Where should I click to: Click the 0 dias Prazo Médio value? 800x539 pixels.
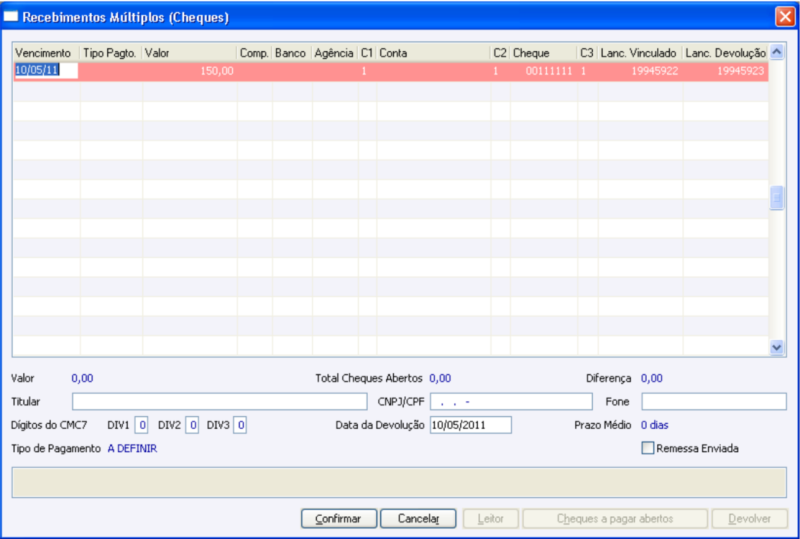(x=655, y=425)
